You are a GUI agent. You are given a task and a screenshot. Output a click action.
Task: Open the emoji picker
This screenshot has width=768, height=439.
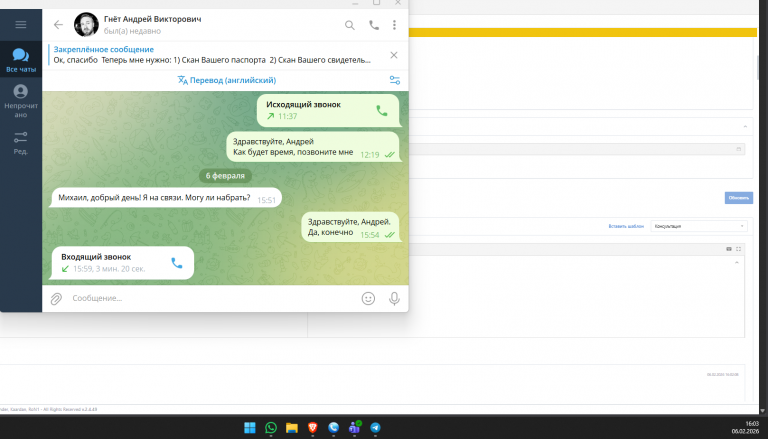[x=368, y=298]
